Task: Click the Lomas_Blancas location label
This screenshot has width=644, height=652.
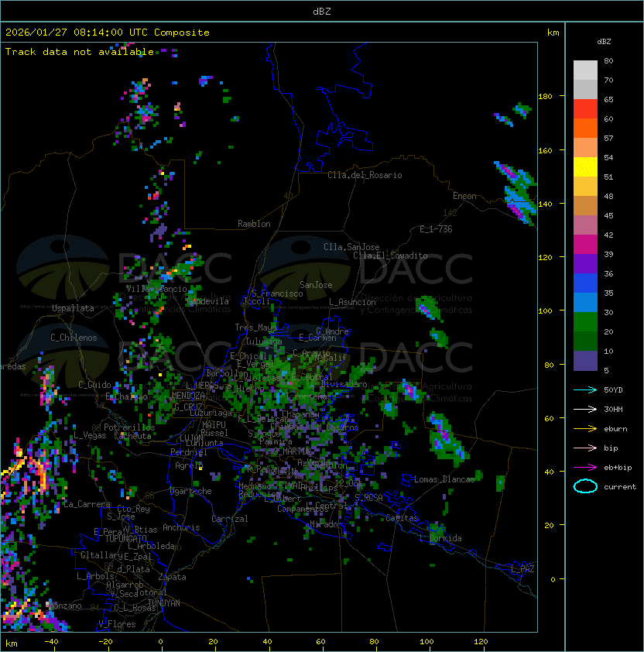Action: coord(443,479)
